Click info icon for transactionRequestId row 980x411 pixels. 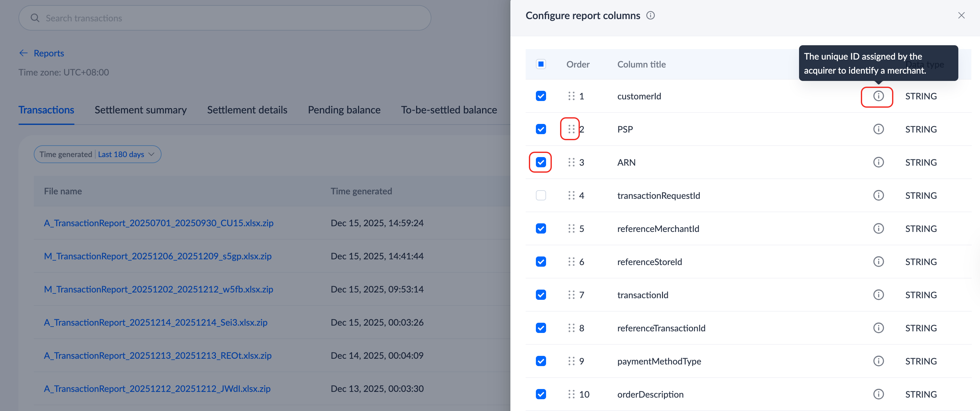tap(878, 195)
